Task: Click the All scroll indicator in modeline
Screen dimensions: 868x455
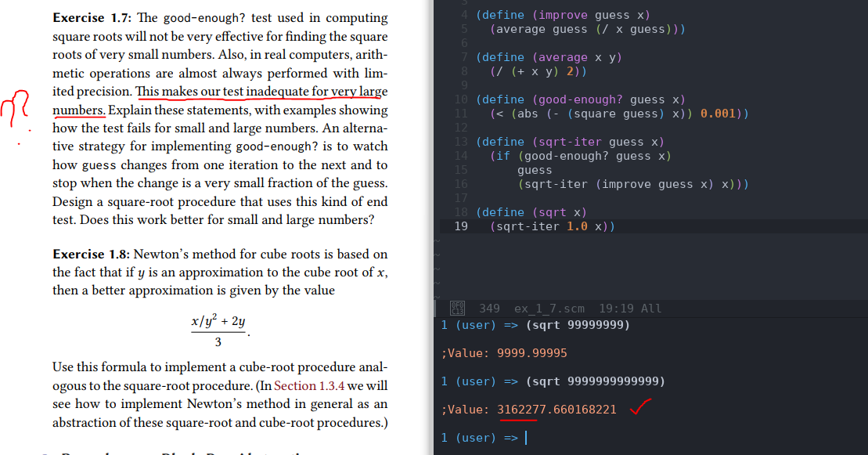Action: 651,309
